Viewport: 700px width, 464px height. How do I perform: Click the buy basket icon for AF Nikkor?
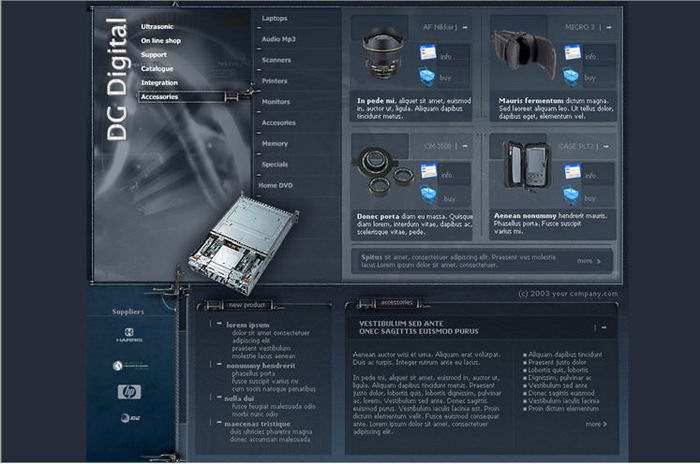tap(428, 76)
